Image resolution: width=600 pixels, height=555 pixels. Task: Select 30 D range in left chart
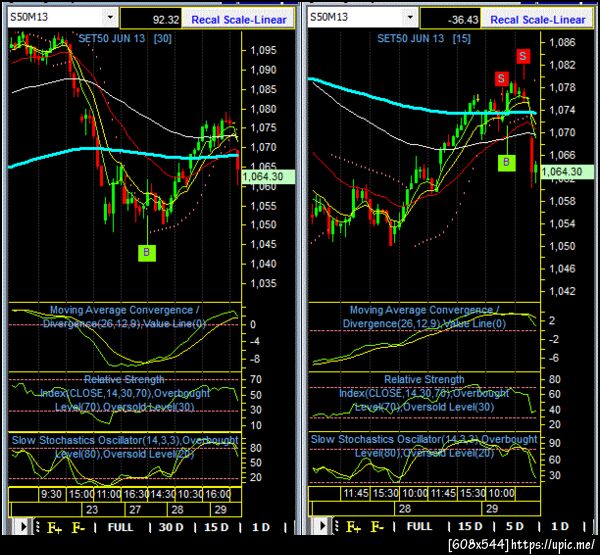[x=171, y=527]
